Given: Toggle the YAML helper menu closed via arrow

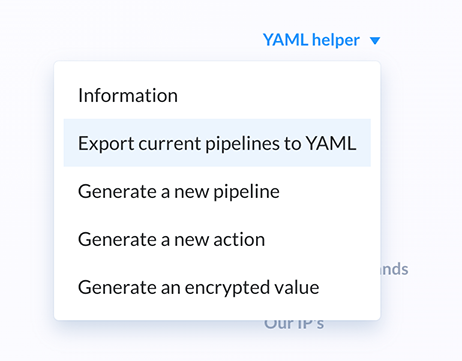Looking at the screenshot, I should click(375, 41).
